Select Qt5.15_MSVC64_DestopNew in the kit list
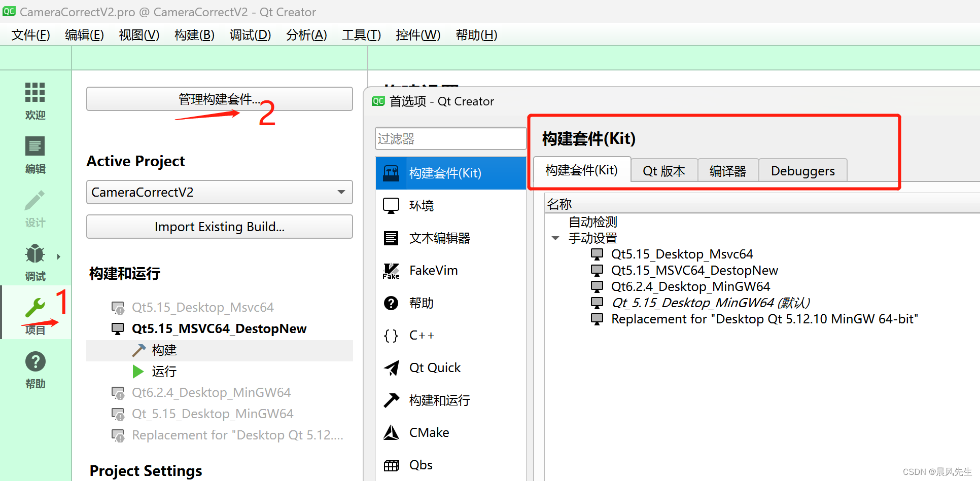Image resolution: width=980 pixels, height=481 pixels. click(694, 270)
